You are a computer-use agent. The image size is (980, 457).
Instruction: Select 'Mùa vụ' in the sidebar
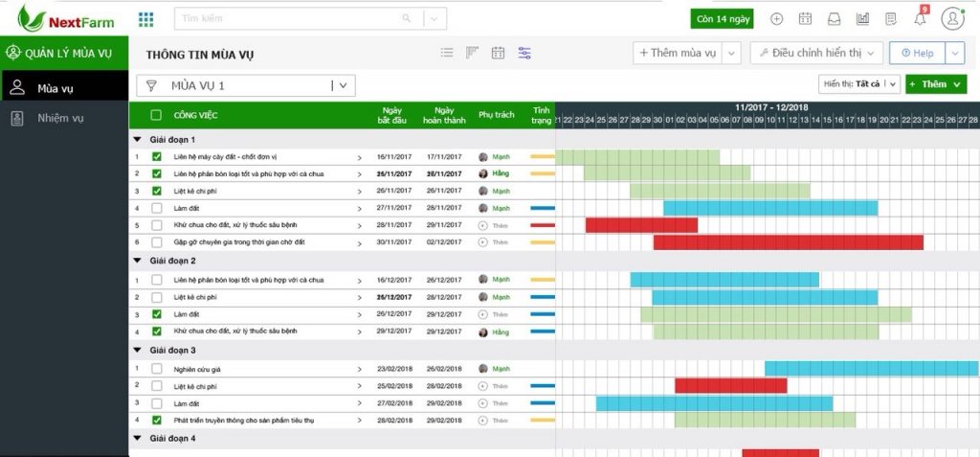point(56,89)
